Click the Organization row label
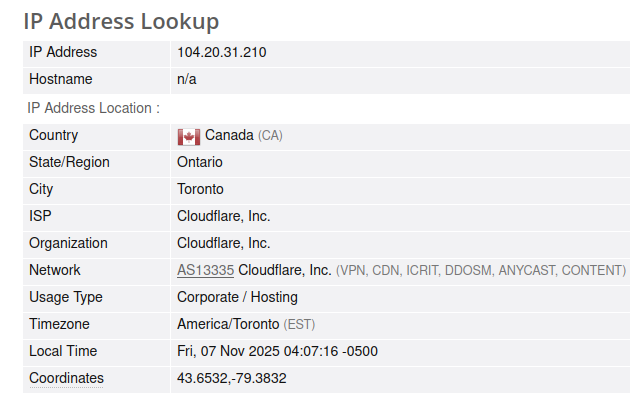 68,243
